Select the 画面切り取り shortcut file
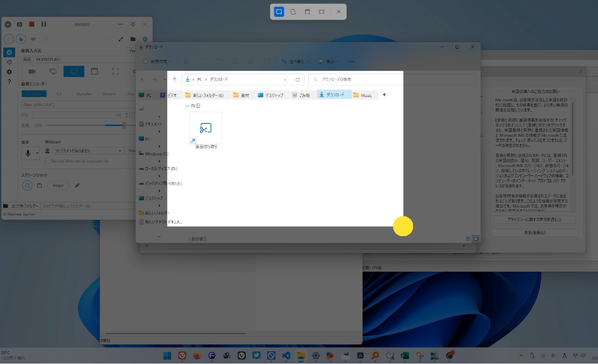Viewport: 598px width, 364px height. coord(206,130)
